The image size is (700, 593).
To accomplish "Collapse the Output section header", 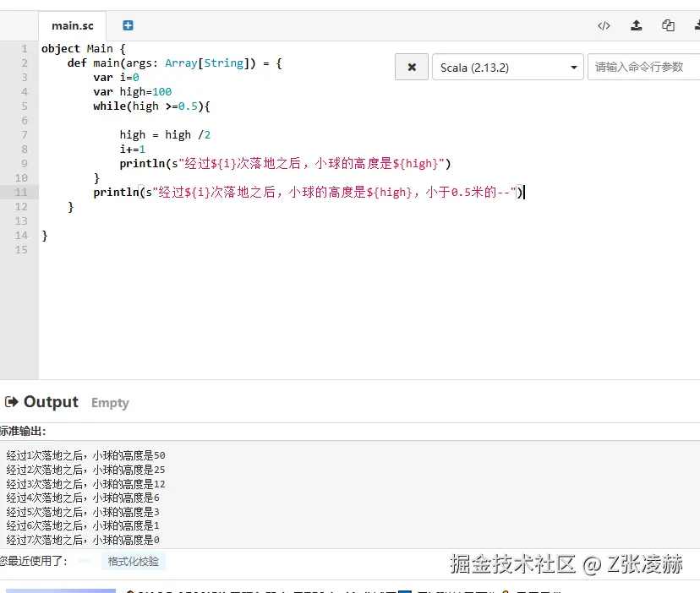I will [x=52, y=402].
